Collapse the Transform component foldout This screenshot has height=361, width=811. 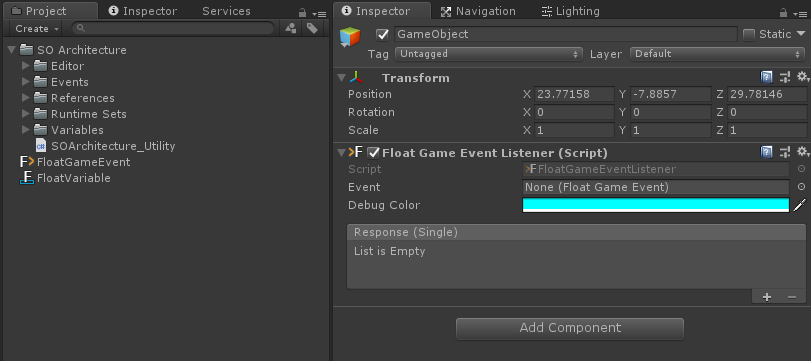[x=341, y=78]
